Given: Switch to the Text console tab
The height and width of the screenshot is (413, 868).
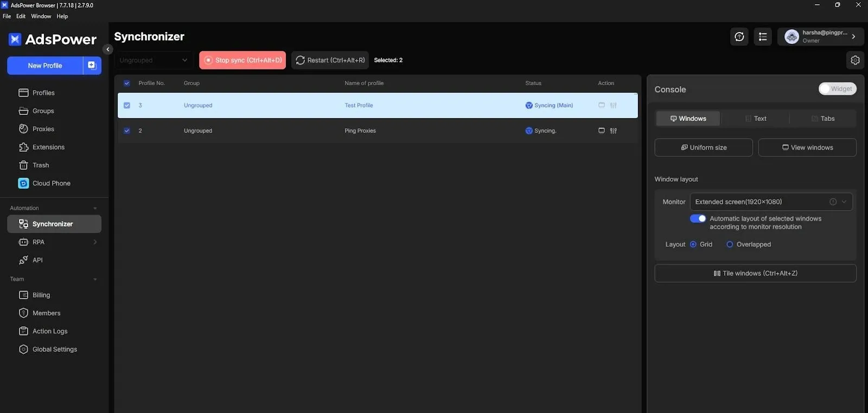Looking at the screenshot, I should tap(755, 119).
